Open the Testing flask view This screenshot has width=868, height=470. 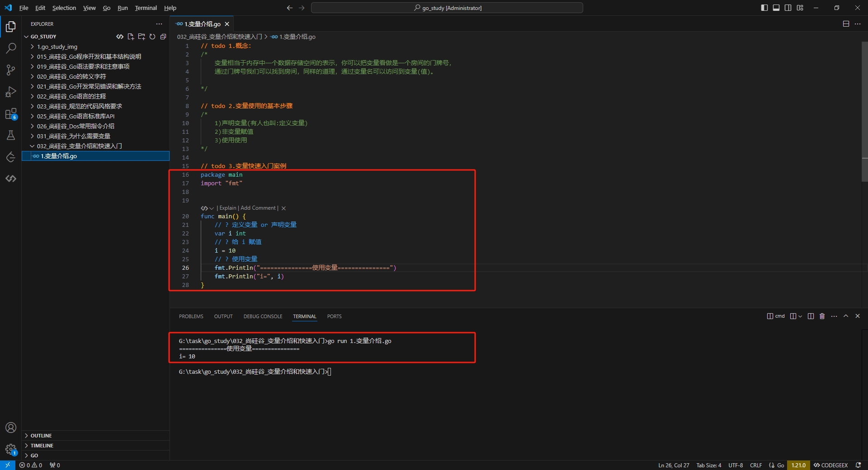point(11,135)
